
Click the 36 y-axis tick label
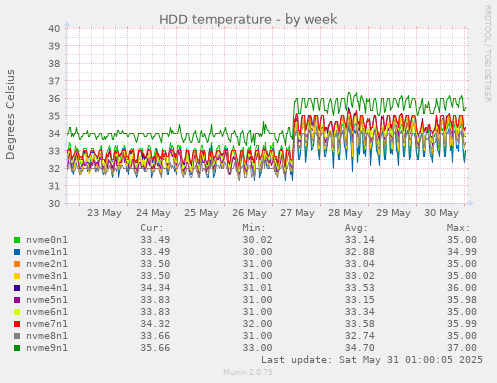tap(54, 98)
